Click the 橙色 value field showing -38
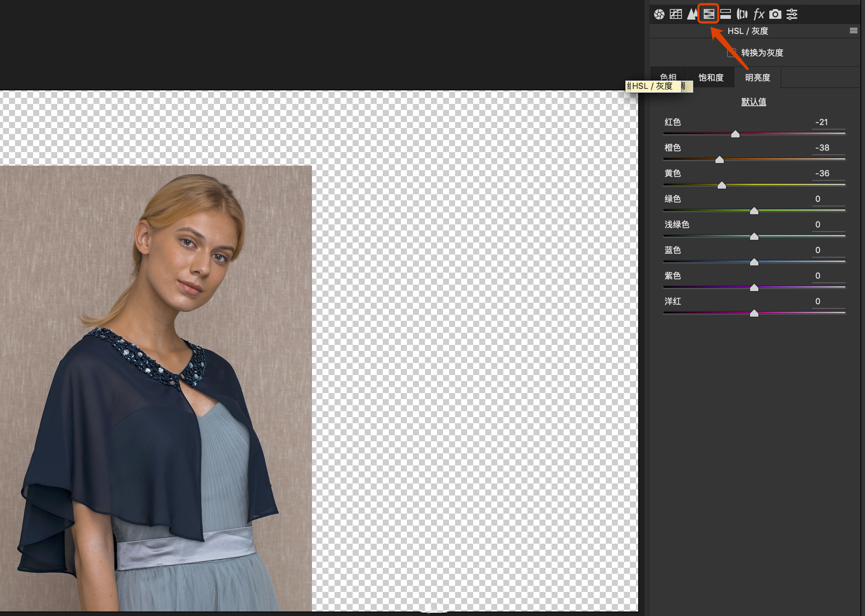This screenshot has width=865, height=616. (x=828, y=148)
